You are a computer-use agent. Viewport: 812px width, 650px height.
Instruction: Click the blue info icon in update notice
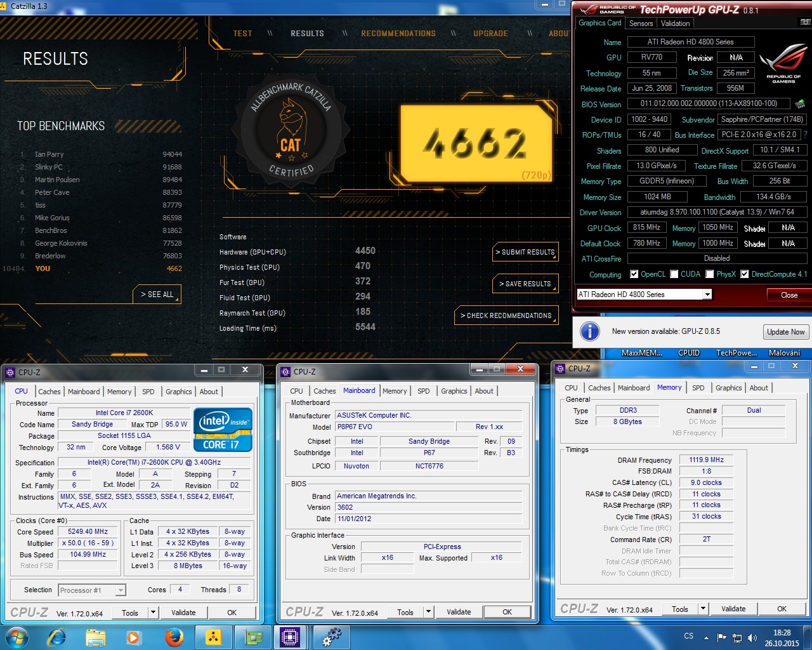(x=590, y=331)
